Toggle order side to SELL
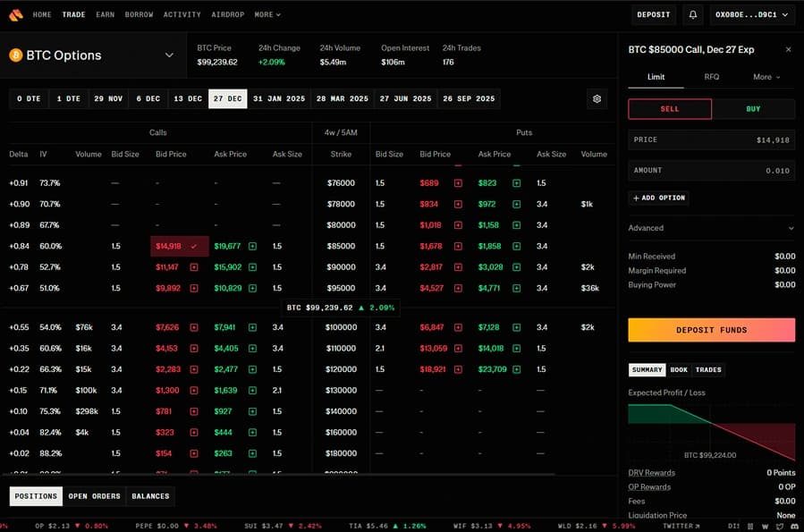 [x=670, y=109]
